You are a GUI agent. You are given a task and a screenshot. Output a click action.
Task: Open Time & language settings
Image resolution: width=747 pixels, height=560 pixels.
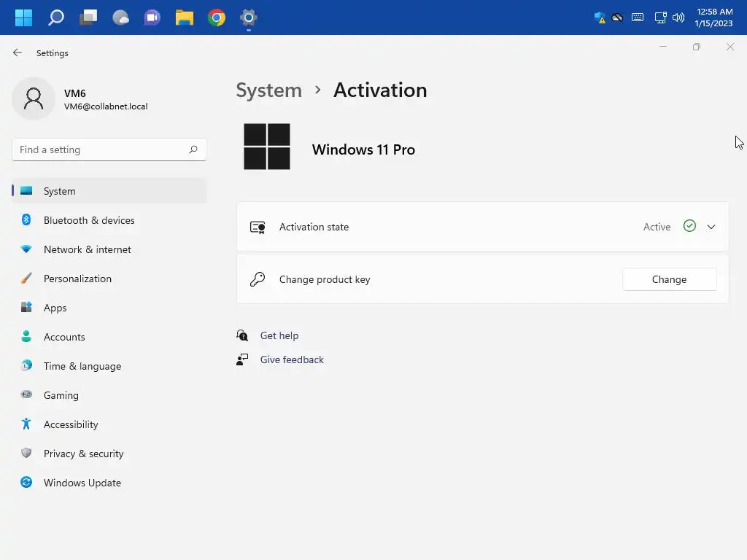pos(109,366)
